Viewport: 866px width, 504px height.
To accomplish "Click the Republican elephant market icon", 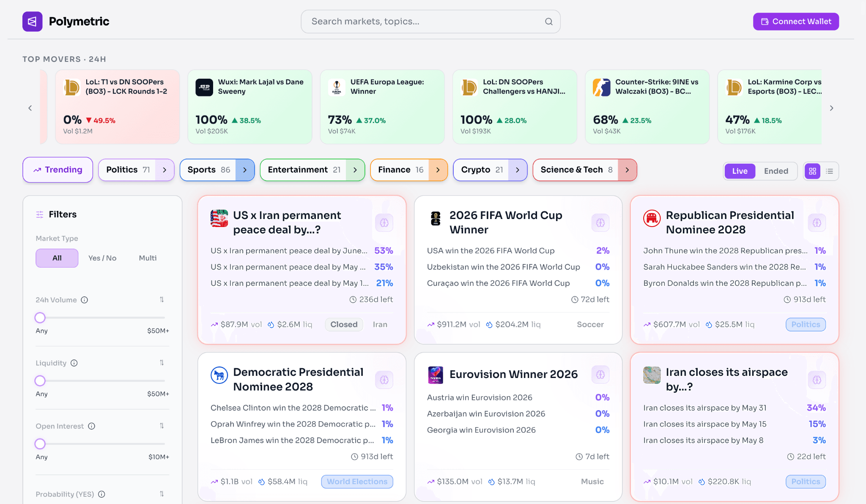I will click(652, 218).
